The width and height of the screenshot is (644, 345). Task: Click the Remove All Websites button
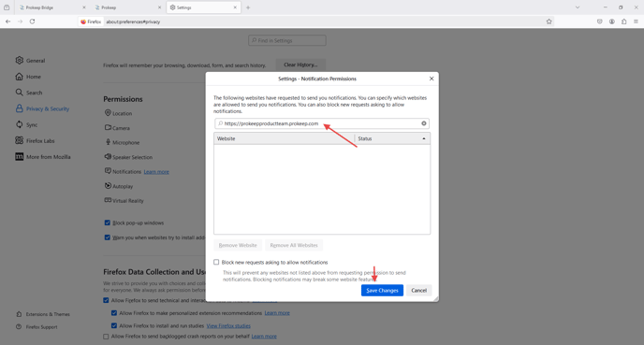click(294, 245)
